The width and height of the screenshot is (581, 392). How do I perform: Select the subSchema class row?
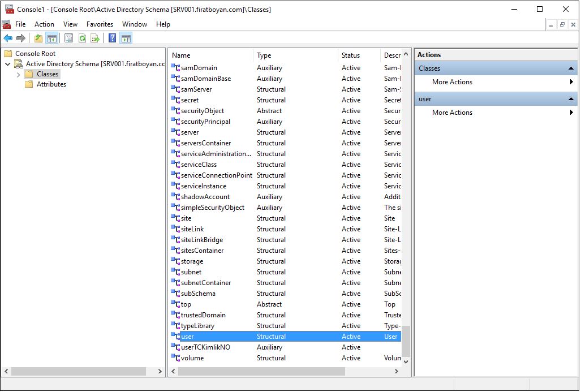pos(286,293)
